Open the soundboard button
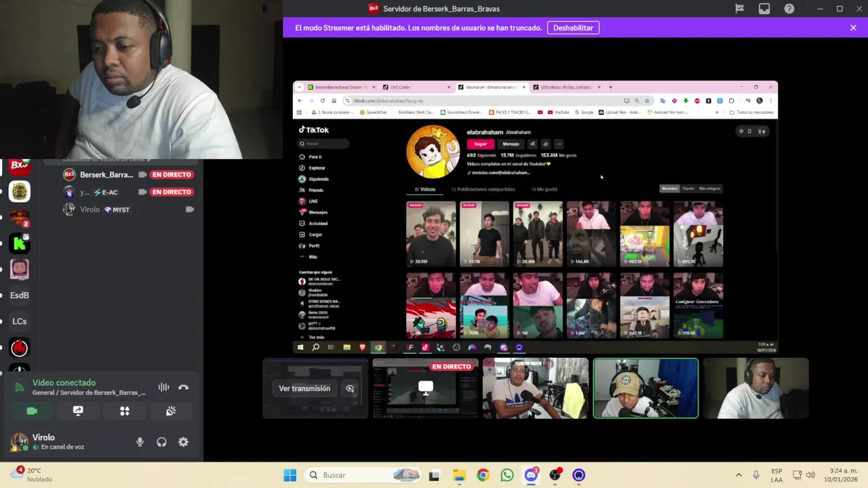The width and height of the screenshot is (868, 488). (171, 411)
